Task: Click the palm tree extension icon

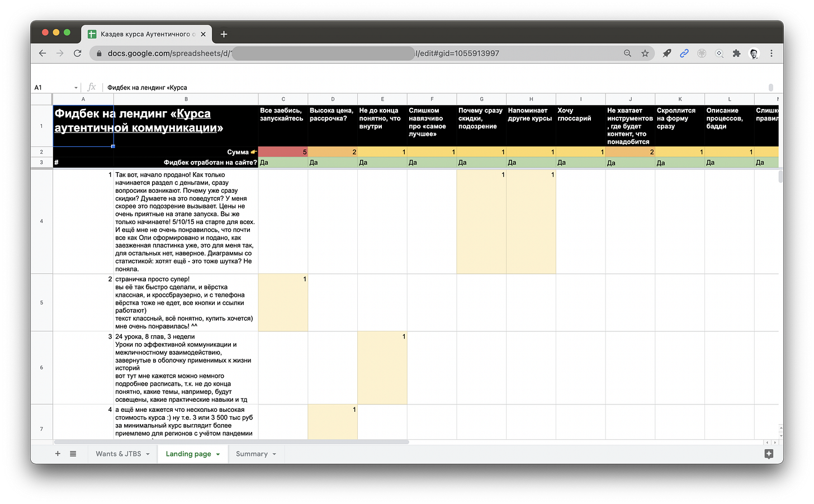Action: (702, 53)
